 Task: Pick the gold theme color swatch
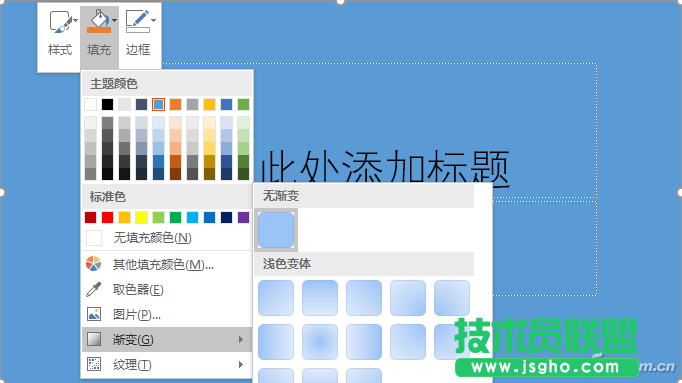tap(209, 104)
